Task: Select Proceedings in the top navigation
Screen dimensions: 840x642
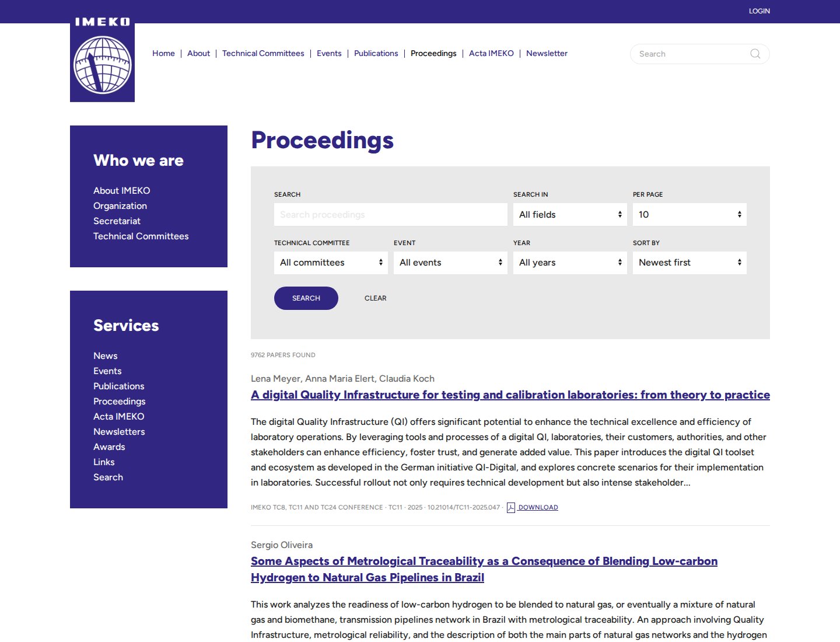Action: (433, 53)
